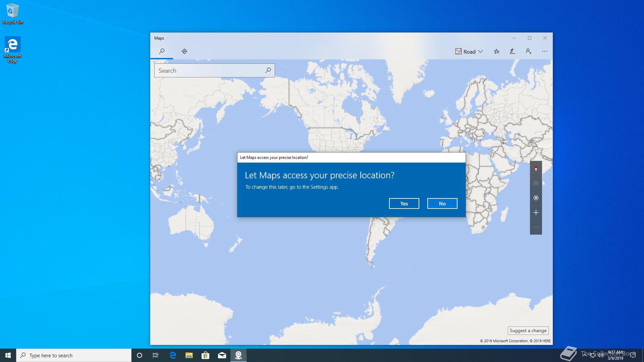This screenshot has width=644, height=362.
Task: Click Yes to allow location access
Action: pos(404,203)
